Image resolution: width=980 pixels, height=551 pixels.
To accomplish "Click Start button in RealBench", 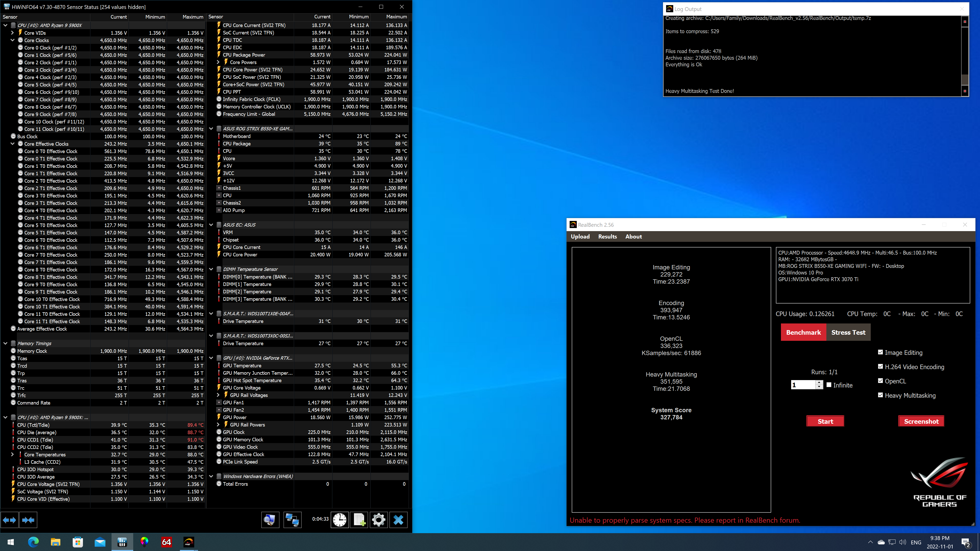I will (x=825, y=421).
